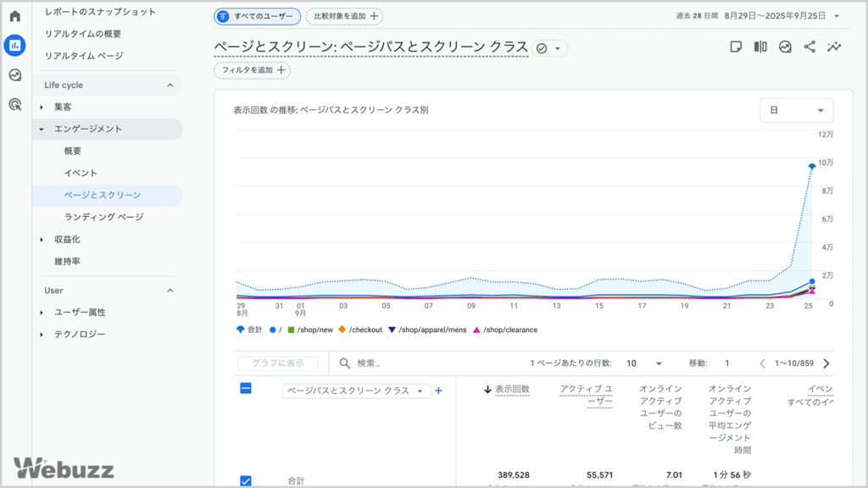Click the /shop/clearance pink legend triangle
This screenshot has height=488, width=868.
476,330
